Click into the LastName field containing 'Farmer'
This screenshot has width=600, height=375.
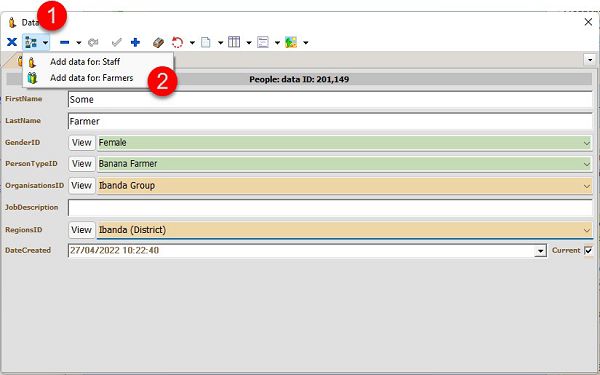pos(330,121)
